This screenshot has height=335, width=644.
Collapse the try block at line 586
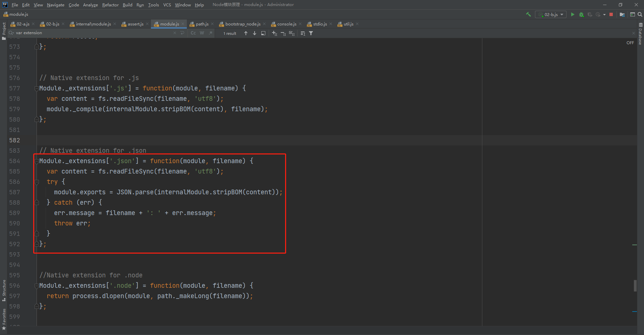click(37, 182)
